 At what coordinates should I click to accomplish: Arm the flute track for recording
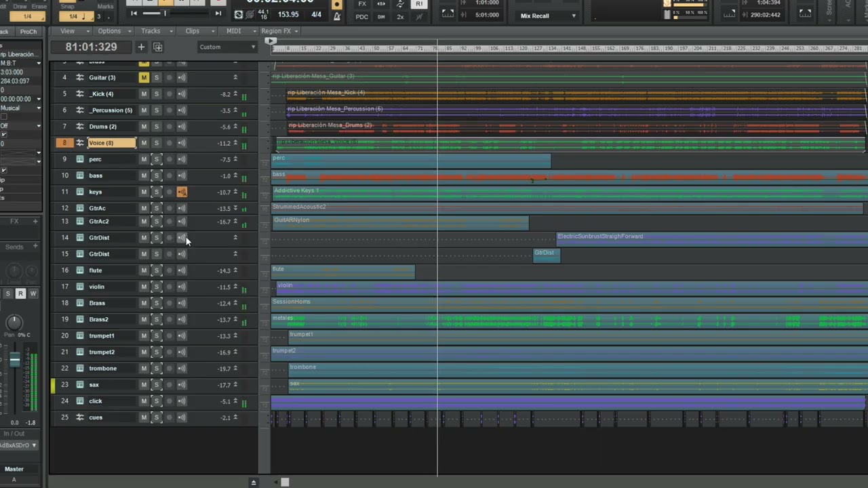[x=169, y=270]
